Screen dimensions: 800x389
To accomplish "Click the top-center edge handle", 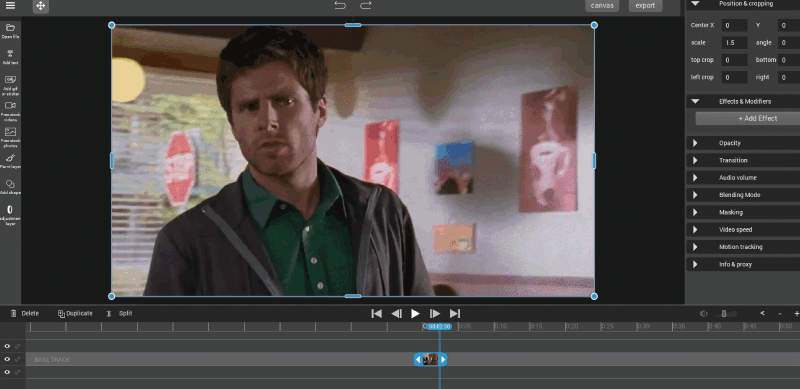I will click(x=353, y=25).
